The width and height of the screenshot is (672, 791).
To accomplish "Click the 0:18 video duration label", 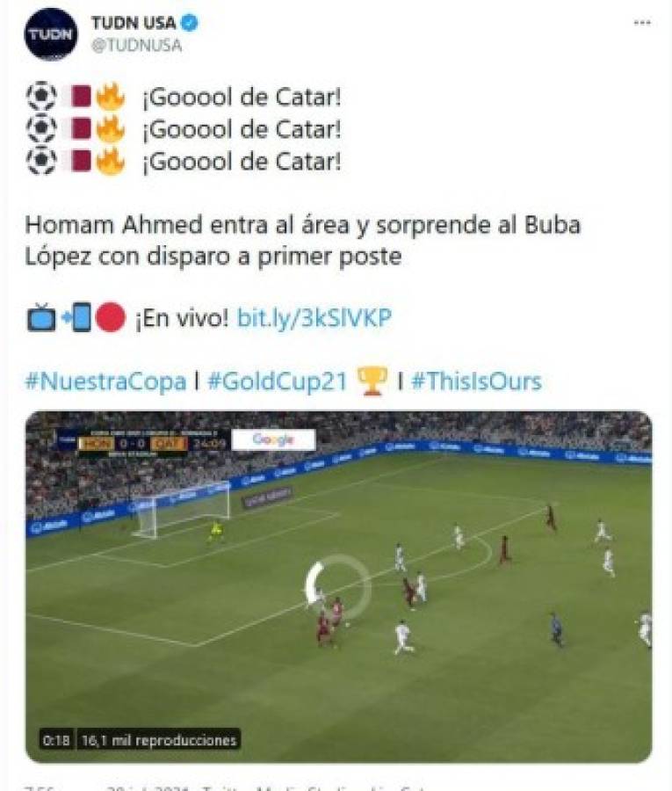I will click(x=56, y=740).
